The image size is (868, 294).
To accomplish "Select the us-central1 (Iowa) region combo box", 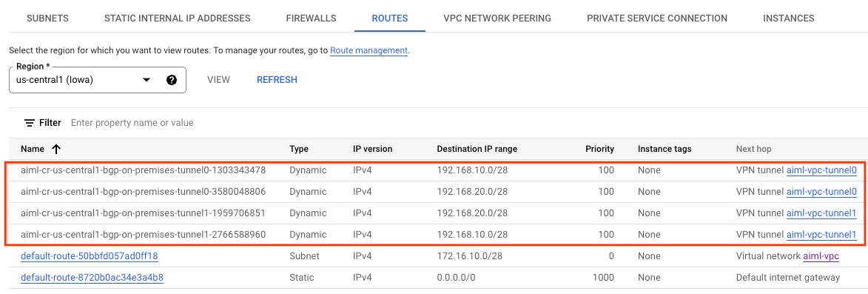I will point(98,80).
